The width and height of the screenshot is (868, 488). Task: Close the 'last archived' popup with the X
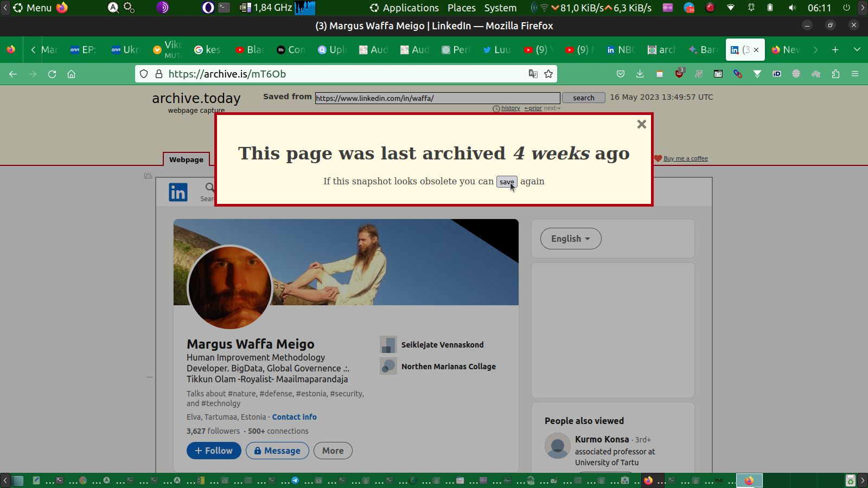tap(642, 124)
